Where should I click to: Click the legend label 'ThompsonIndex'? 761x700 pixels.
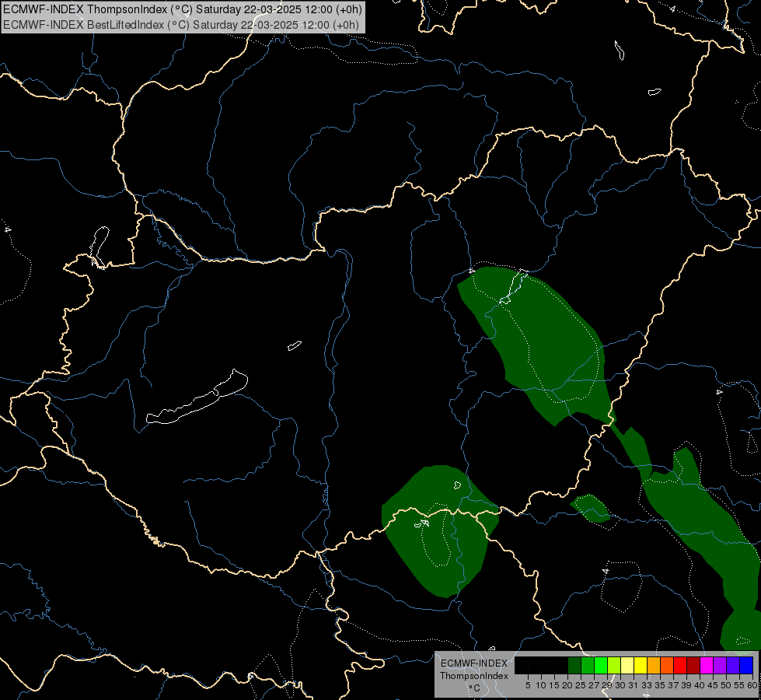pyautogui.click(x=474, y=676)
